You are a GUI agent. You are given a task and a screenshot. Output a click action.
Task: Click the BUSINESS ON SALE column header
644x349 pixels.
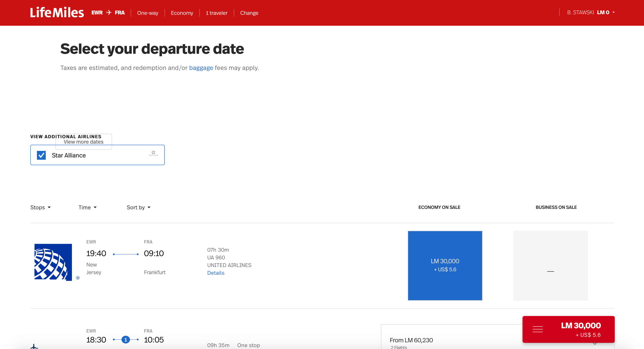556,208
